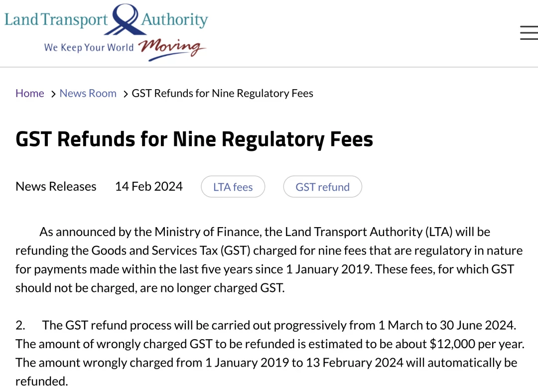Click the 'Authority' text in logo

tap(175, 20)
